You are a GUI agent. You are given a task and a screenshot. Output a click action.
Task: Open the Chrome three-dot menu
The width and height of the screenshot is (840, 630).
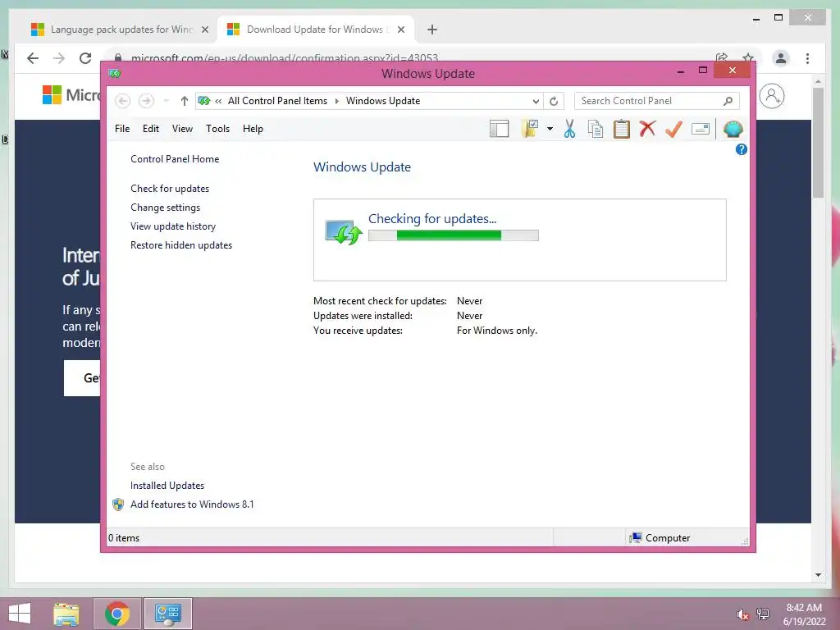(807, 58)
